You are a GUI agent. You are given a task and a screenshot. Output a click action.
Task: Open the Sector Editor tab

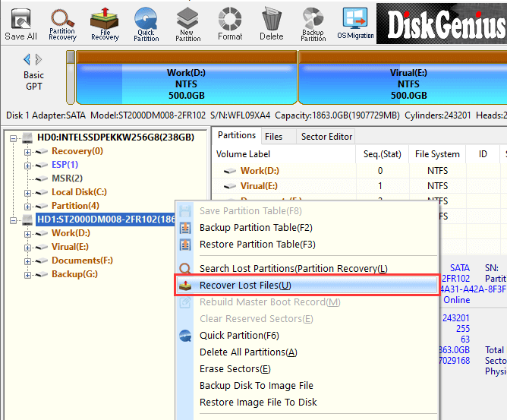(x=326, y=137)
